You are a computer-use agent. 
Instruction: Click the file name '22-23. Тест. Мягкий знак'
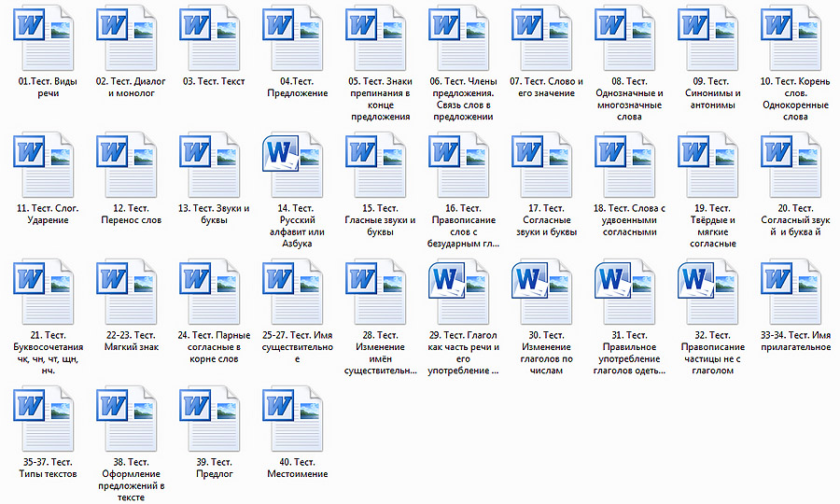132,342
